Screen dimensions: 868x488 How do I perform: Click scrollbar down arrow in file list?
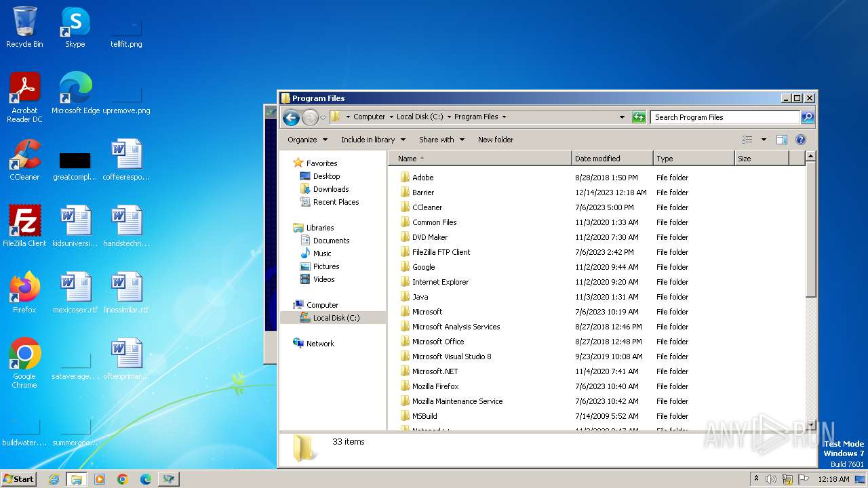pyautogui.click(x=810, y=425)
